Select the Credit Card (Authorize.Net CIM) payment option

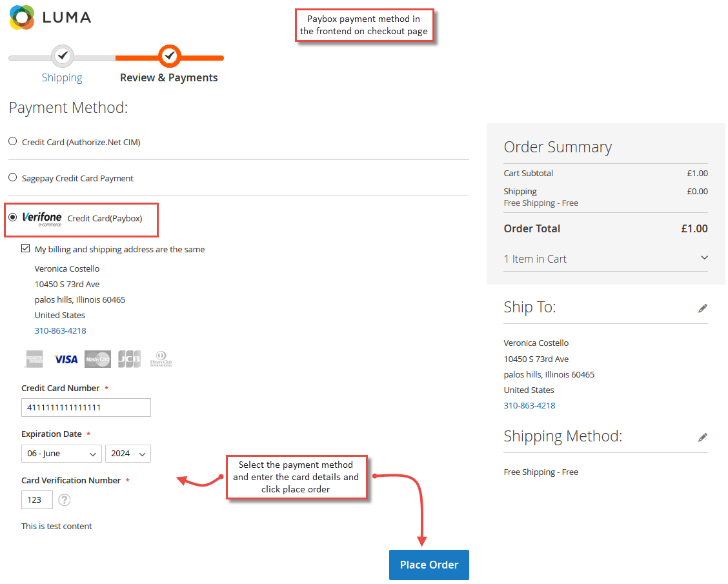pyautogui.click(x=12, y=141)
